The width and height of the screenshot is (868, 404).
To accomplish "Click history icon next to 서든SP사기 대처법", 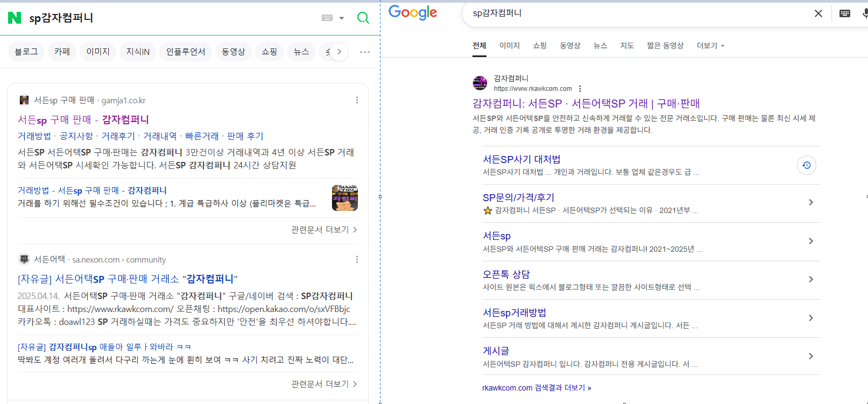I will (806, 165).
